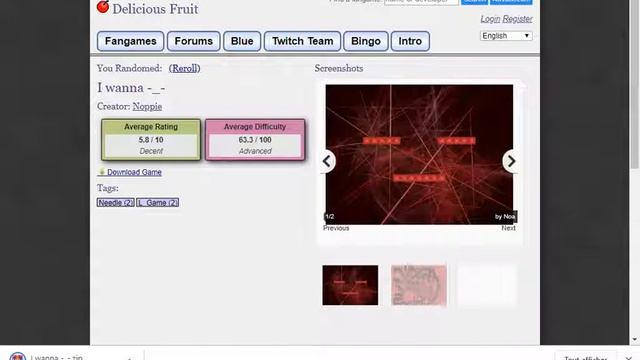Open the downloaded zip file icon in the download bar
The width and height of the screenshot is (640, 360).
[x=18, y=357]
